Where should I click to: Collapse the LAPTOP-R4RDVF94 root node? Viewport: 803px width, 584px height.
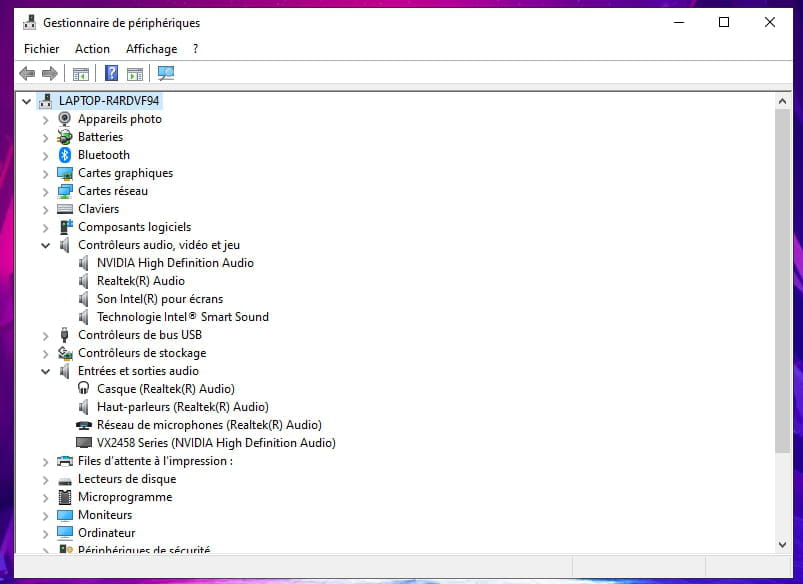pyautogui.click(x=27, y=101)
